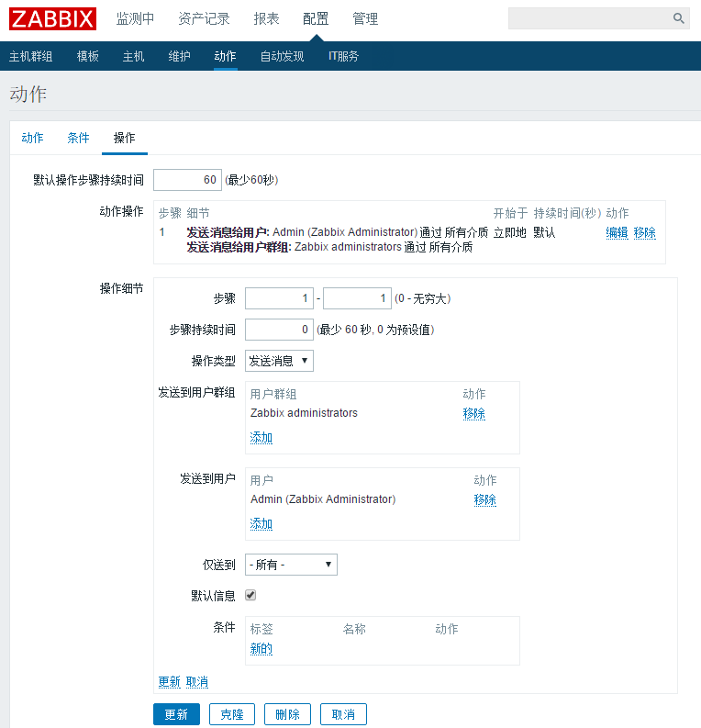Remove Zabbix administrators user group
The image size is (701, 728).
coord(473,413)
